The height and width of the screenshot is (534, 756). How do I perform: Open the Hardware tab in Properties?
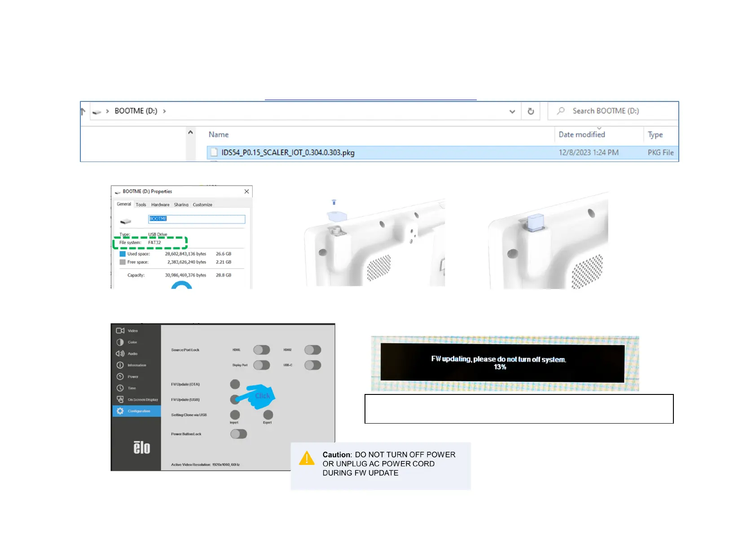tap(160, 205)
